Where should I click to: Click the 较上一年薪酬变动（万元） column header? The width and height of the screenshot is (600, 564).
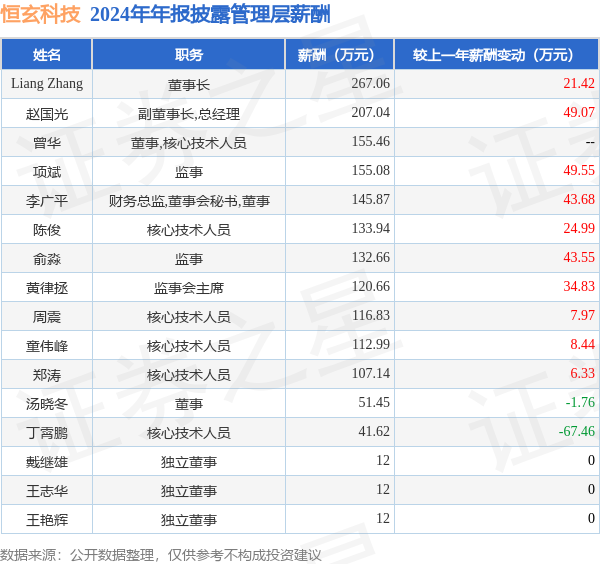(x=497, y=55)
